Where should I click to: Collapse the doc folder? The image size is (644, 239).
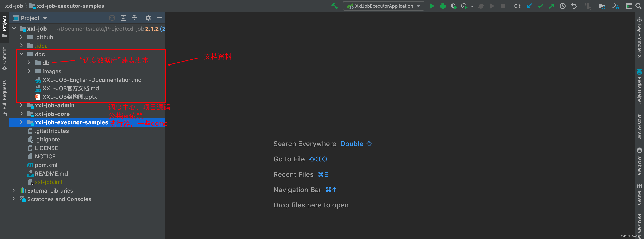coord(22,54)
